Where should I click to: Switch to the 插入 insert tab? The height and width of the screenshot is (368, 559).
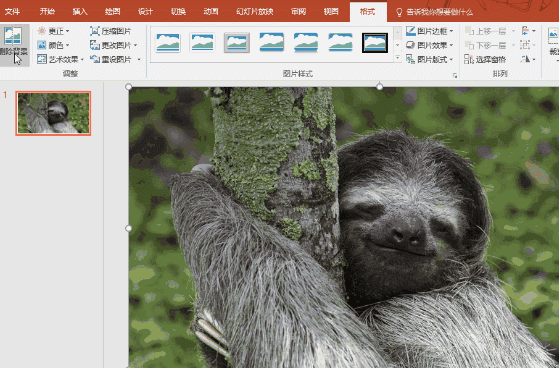(x=80, y=12)
